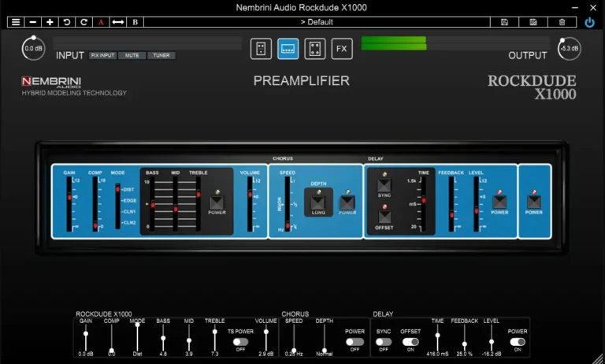Open the stompbox section icon
The height and width of the screenshot is (364, 605).
[x=261, y=49]
